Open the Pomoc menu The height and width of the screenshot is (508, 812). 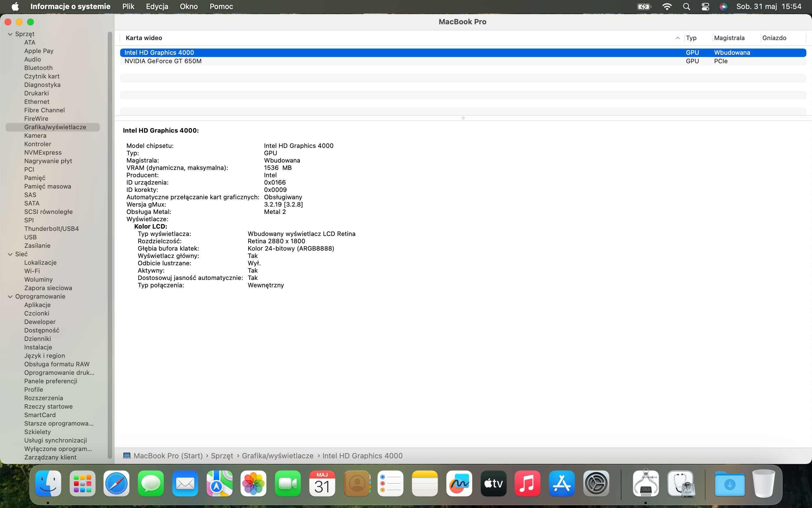221,6
